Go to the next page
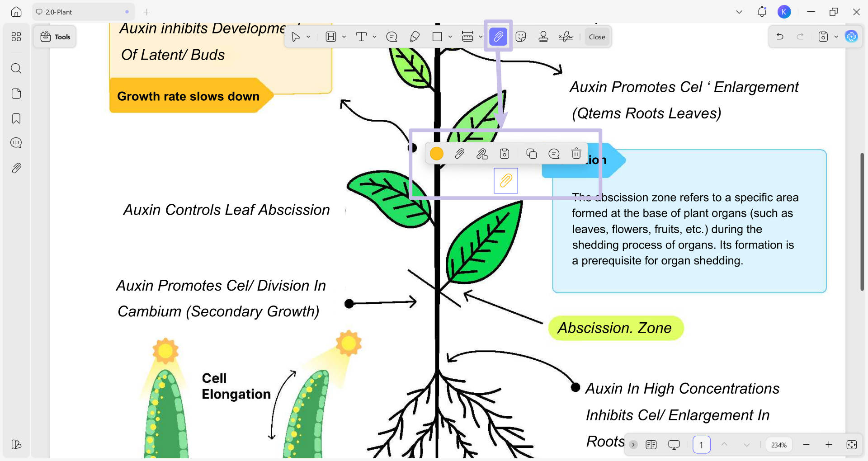The width and height of the screenshot is (868, 461). click(747, 445)
